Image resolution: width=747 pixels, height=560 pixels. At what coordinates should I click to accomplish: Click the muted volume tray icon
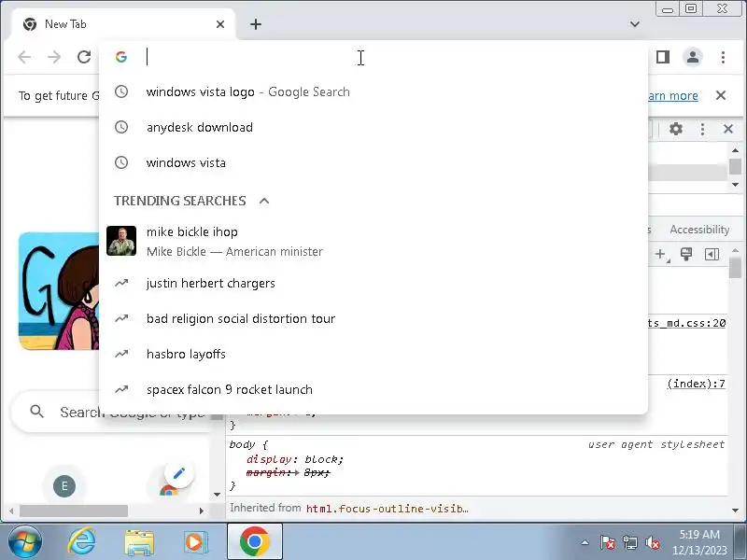click(x=652, y=542)
